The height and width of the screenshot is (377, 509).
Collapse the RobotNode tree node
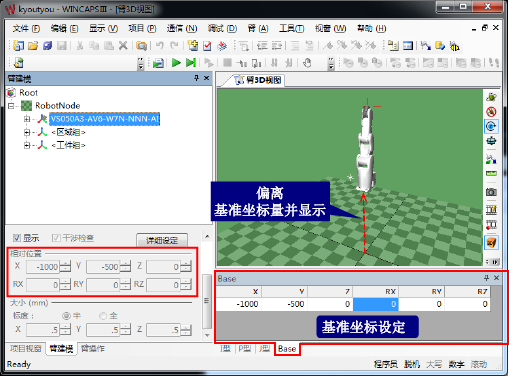11,106
